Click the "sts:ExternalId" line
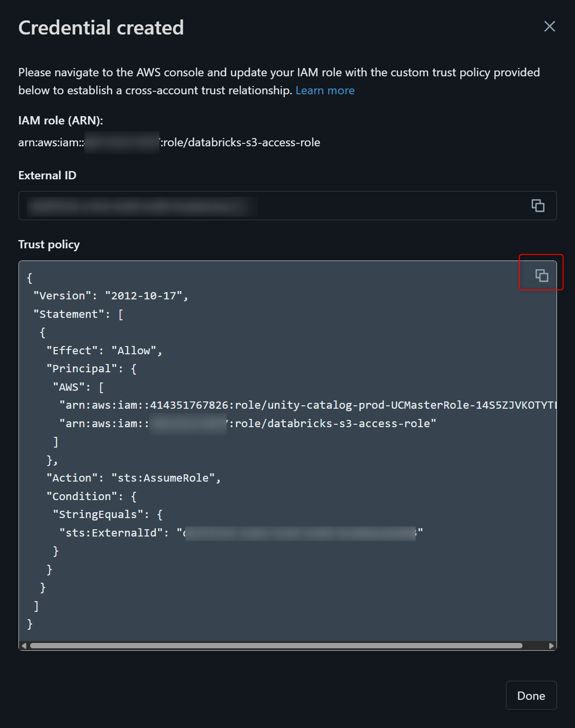Image resolution: width=575 pixels, height=728 pixels. 241,533
